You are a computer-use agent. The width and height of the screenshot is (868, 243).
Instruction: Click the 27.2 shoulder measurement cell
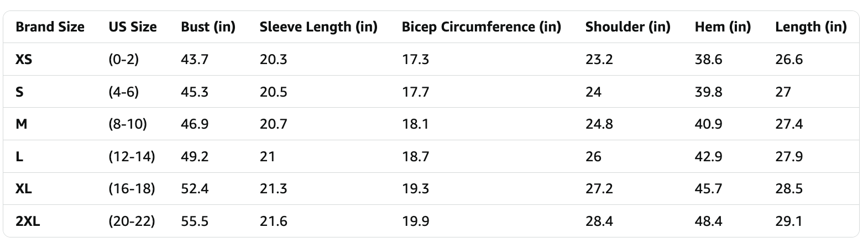coord(599,189)
